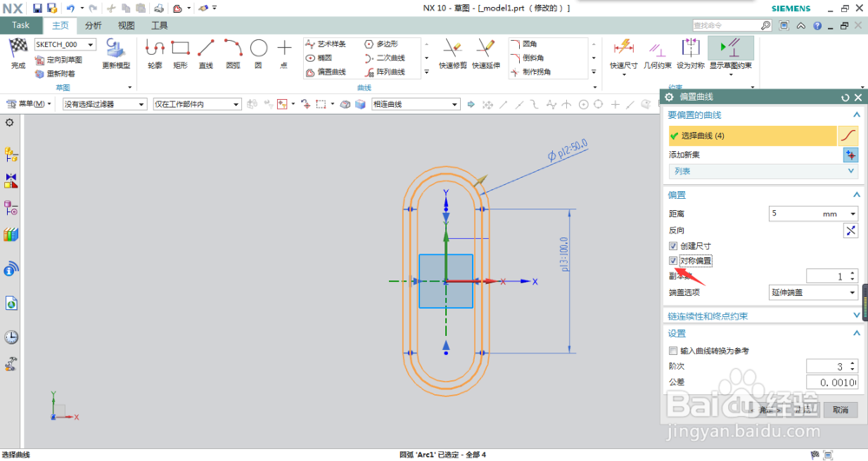
Task: Click 添加新集 add new set icon
Action: click(851, 155)
